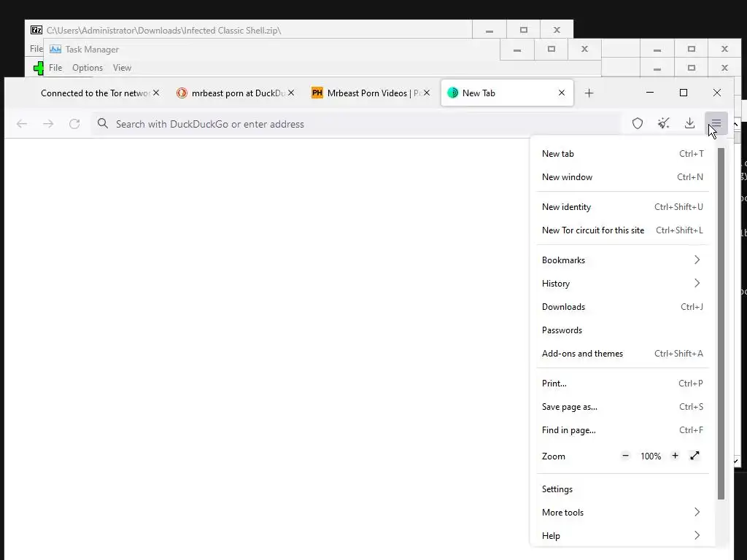Click the application menu scrollbar
This screenshot has width=747, height=560.
721,324
